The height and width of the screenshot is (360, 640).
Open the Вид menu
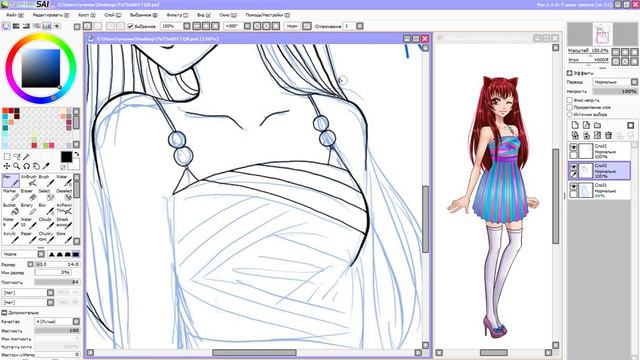click(204, 15)
